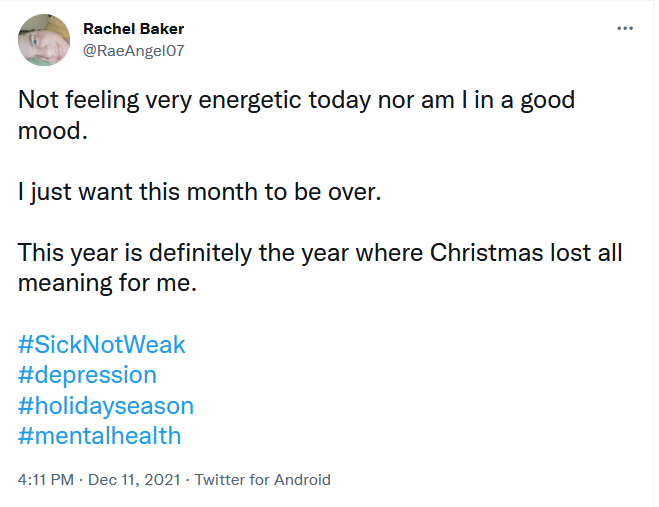Click the sentence 'I just want this month to be over'
Viewport: 659px width, 507px height.
point(200,192)
